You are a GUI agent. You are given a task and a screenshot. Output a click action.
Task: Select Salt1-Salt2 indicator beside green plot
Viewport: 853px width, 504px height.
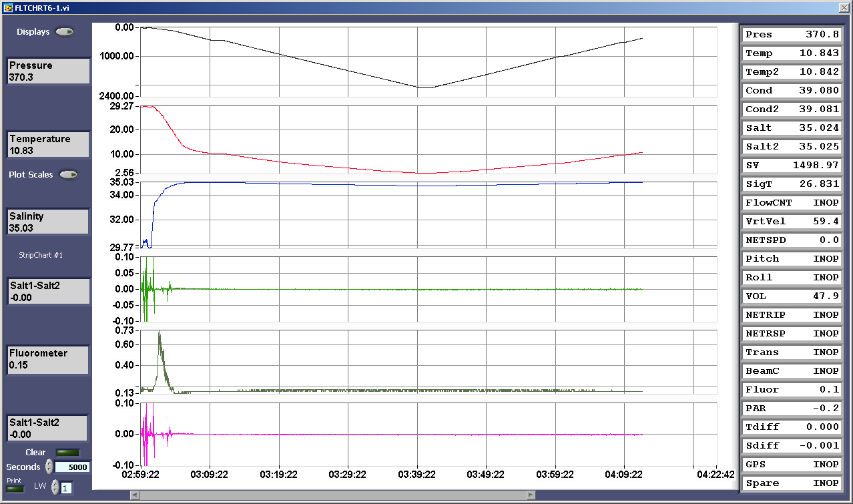[x=48, y=291]
